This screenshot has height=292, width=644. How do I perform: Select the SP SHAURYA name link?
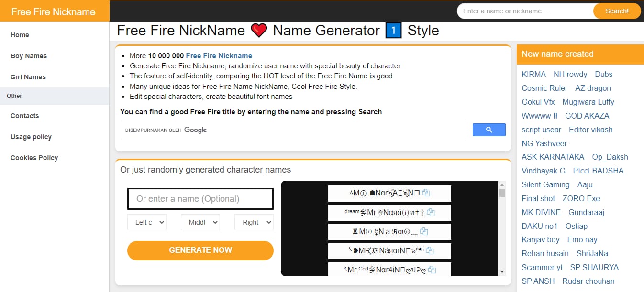point(594,268)
